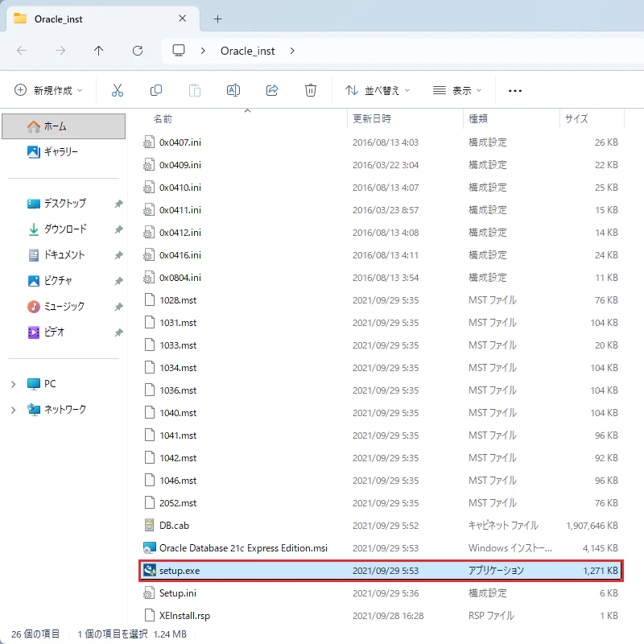The width and height of the screenshot is (644, 644).
Task: Click Oracle_inst in the address breadcrumb
Action: pos(248,51)
